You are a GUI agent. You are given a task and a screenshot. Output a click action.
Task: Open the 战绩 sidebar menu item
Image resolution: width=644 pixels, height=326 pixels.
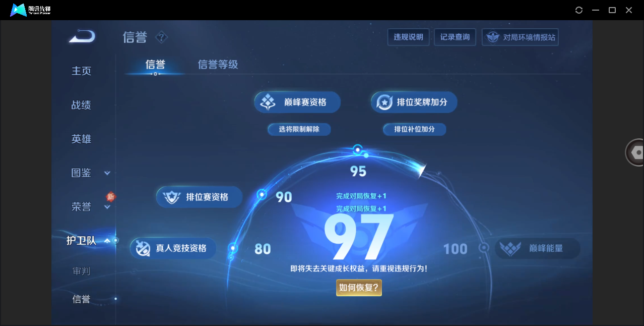click(x=81, y=105)
